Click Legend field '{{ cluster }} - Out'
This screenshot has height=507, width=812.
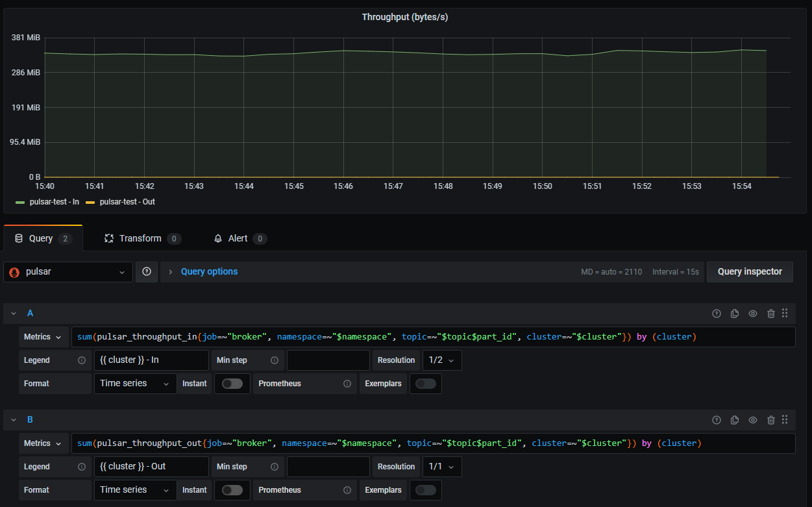(151, 467)
